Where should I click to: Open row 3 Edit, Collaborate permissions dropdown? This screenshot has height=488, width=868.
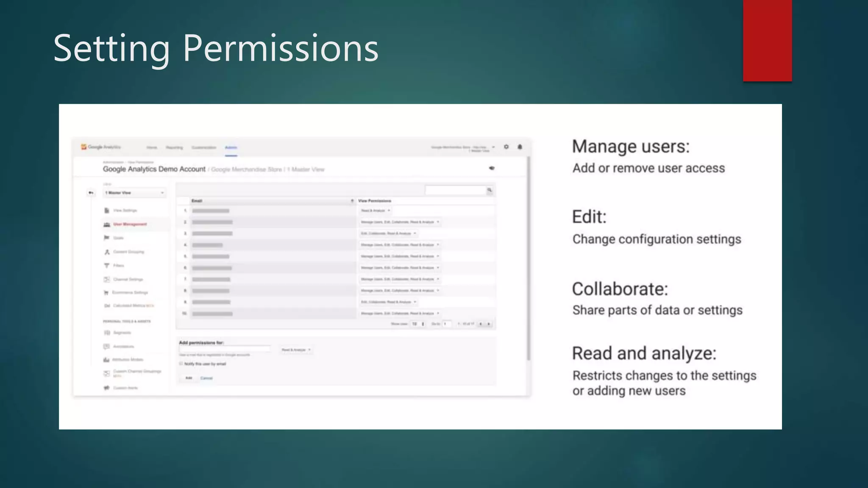[x=388, y=233]
